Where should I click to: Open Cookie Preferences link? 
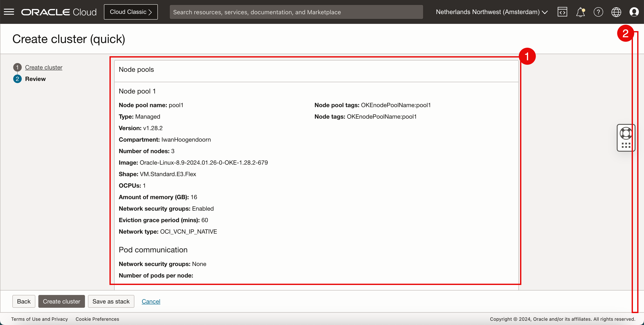point(97,319)
